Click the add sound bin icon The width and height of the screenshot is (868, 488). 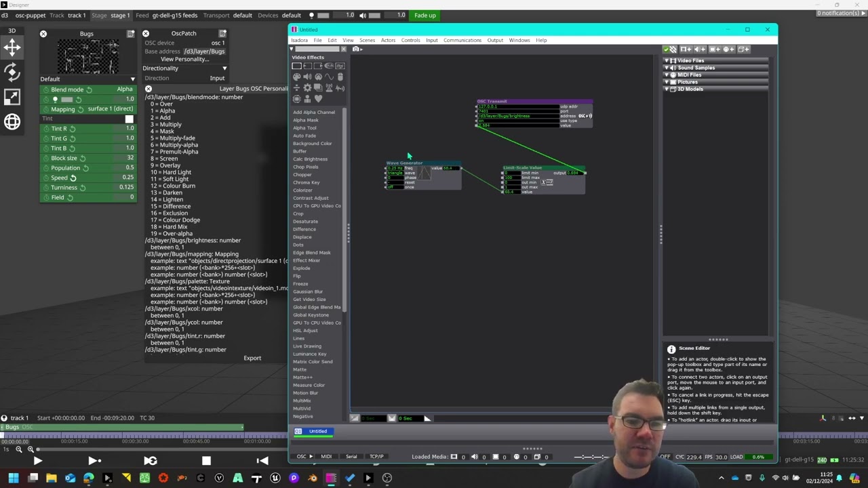700,49
